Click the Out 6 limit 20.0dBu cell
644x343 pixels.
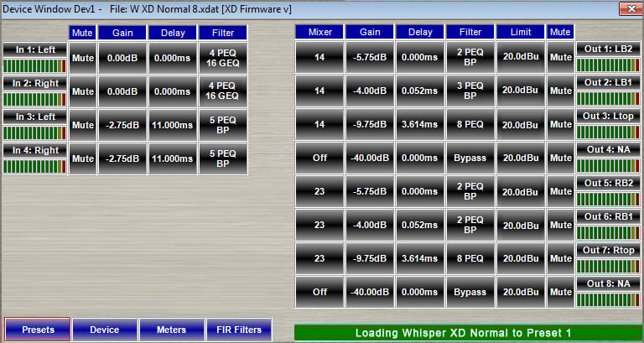(521, 225)
